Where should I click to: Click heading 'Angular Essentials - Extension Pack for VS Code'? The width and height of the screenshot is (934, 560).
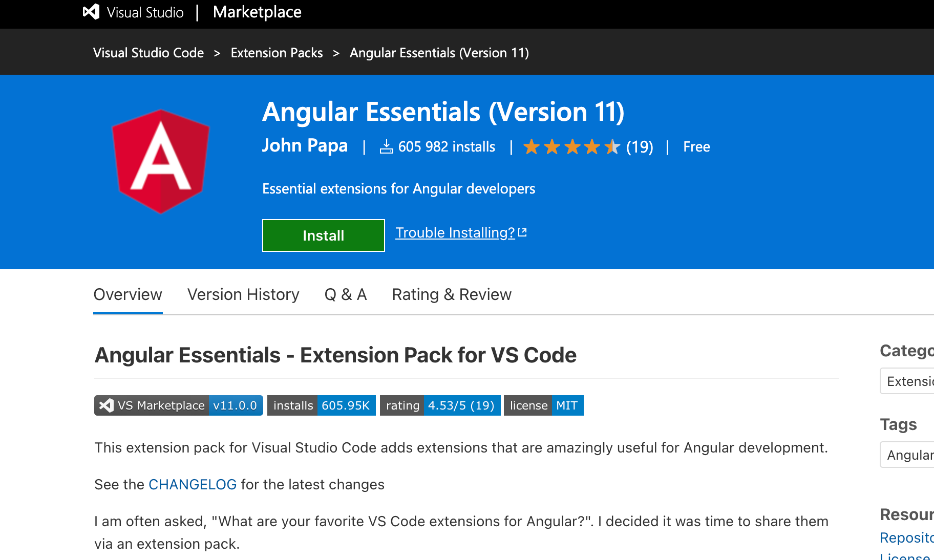(x=335, y=355)
